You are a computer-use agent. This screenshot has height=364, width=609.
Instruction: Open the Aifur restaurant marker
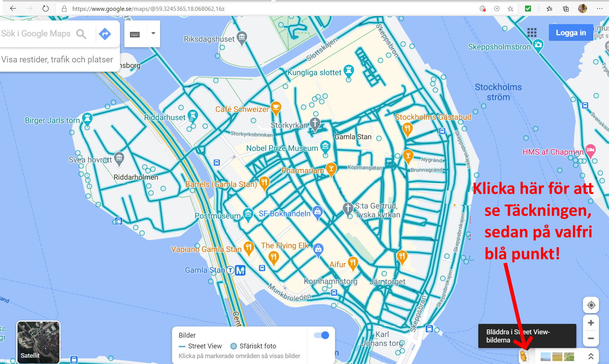(353, 264)
